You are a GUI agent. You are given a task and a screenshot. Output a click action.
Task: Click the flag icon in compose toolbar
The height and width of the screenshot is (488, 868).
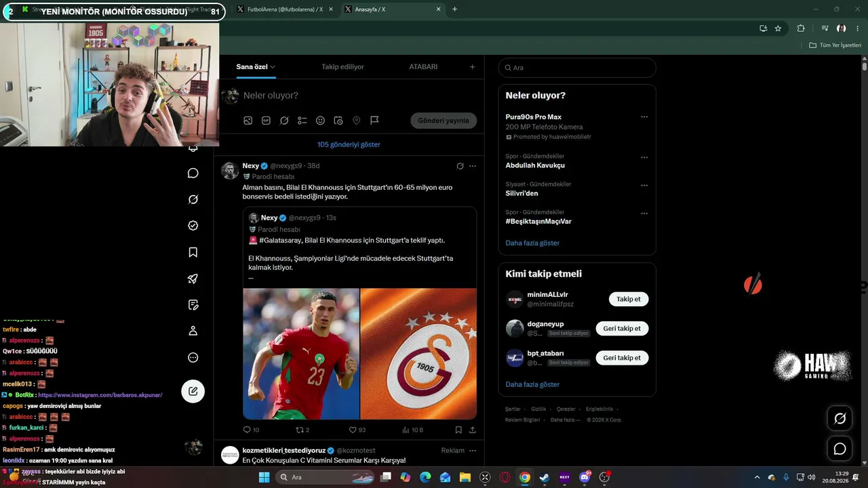click(374, 121)
